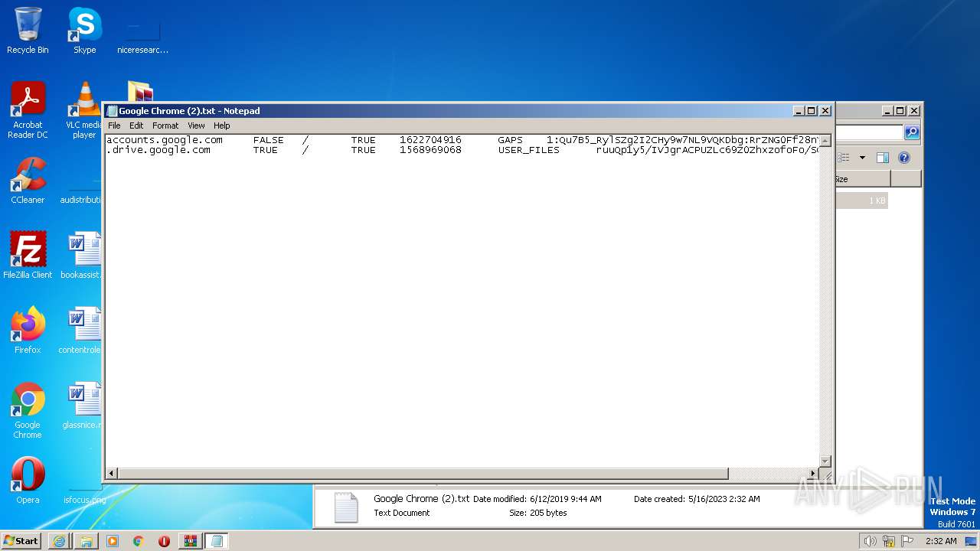Launch Firefox from the desktop

coord(28,331)
